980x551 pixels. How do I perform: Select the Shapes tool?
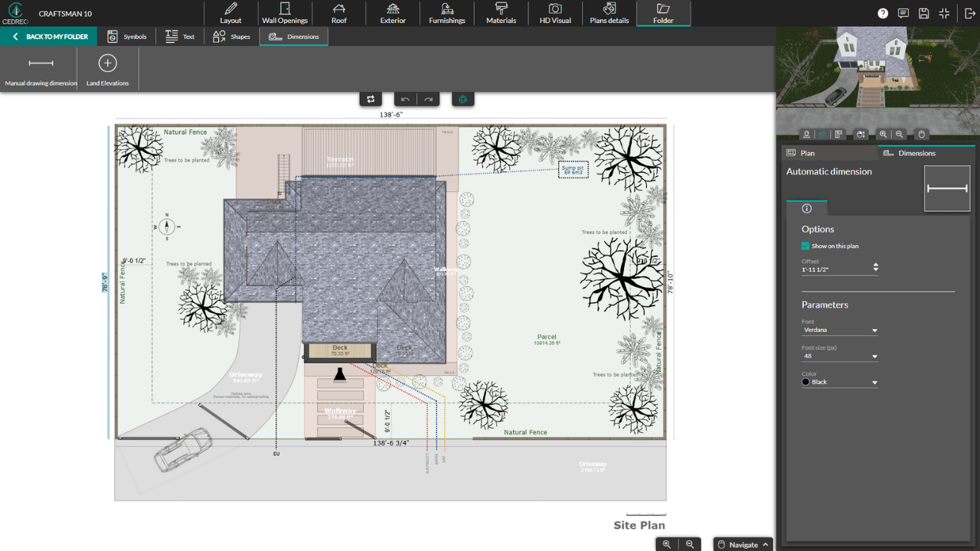click(x=231, y=36)
